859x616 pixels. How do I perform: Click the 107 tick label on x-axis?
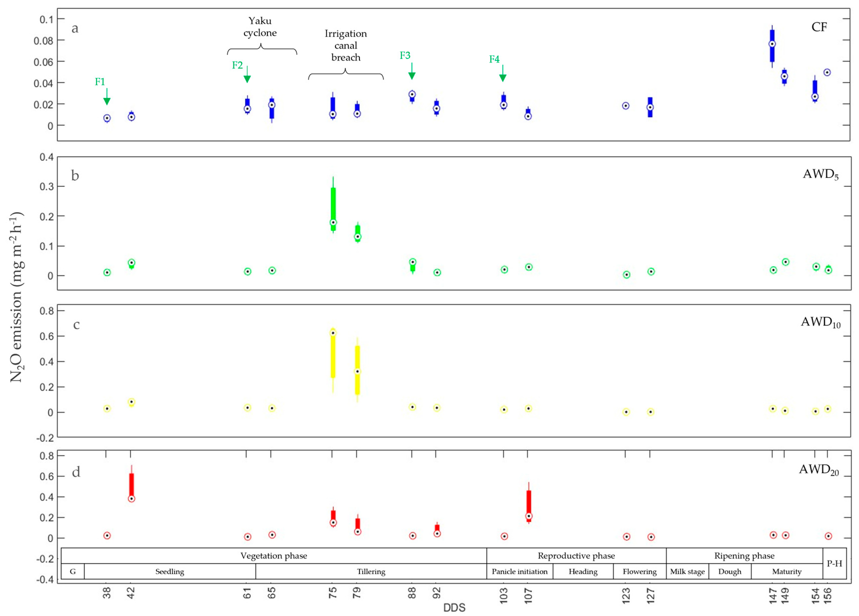528,596
